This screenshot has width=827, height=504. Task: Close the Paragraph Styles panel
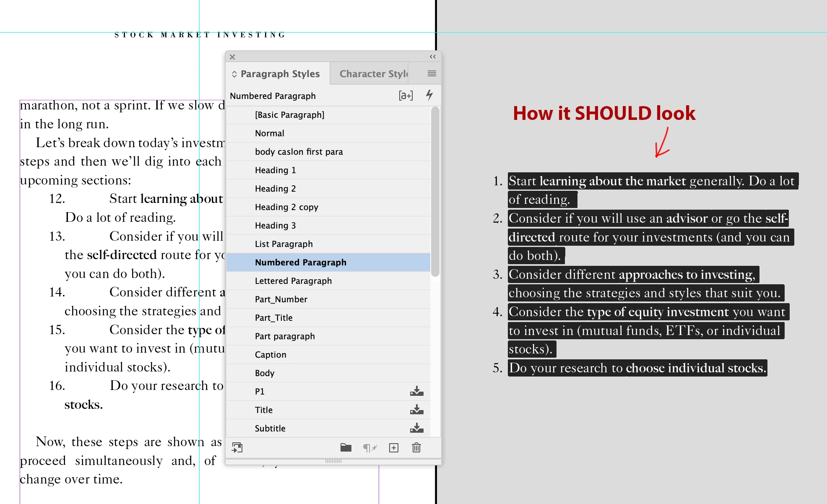(x=232, y=57)
